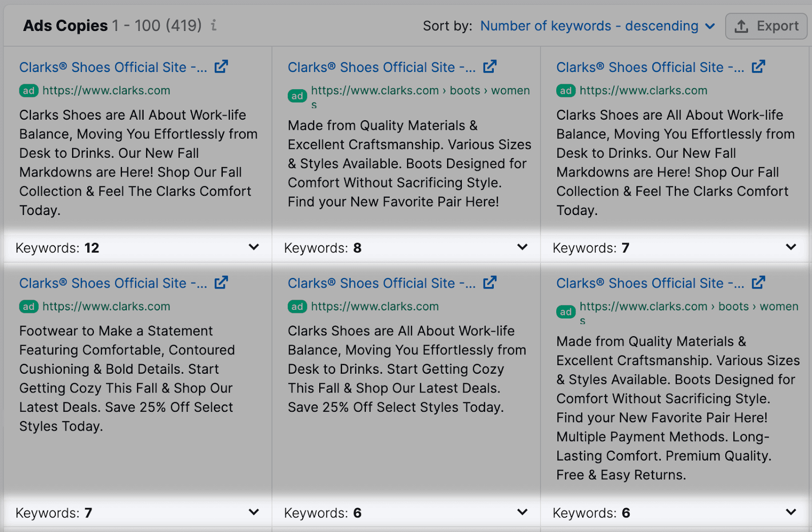Click the green ad badge on first ad
The width and height of the screenshot is (812, 532).
[29, 90]
